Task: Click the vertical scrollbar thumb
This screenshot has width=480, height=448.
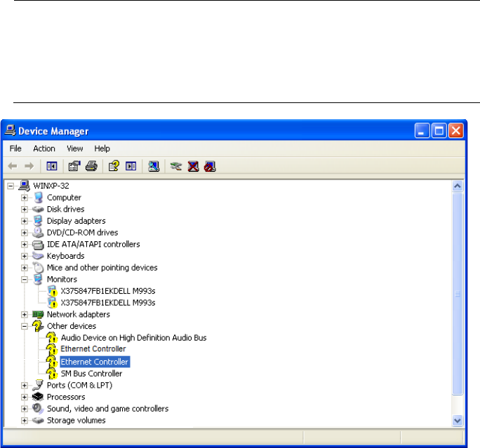Action: tap(458, 294)
